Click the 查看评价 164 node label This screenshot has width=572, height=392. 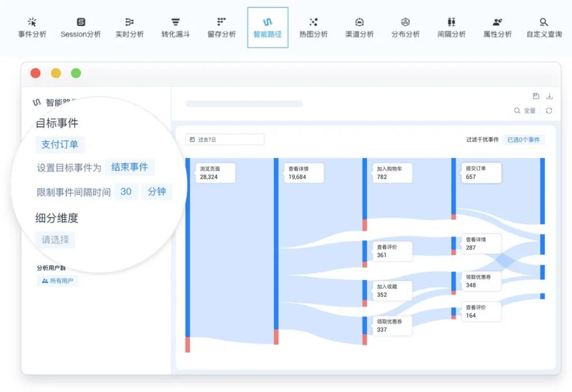click(481, 312)
